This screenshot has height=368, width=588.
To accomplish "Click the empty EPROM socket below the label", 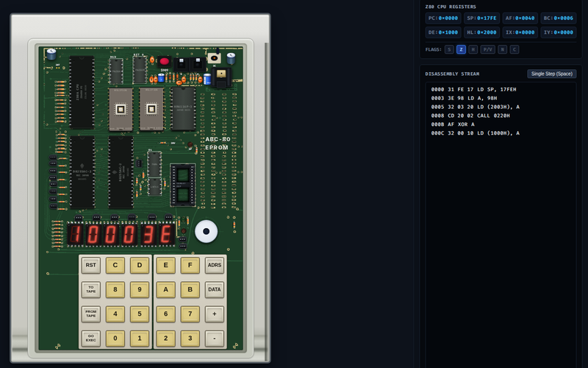I will coord(182,185).
